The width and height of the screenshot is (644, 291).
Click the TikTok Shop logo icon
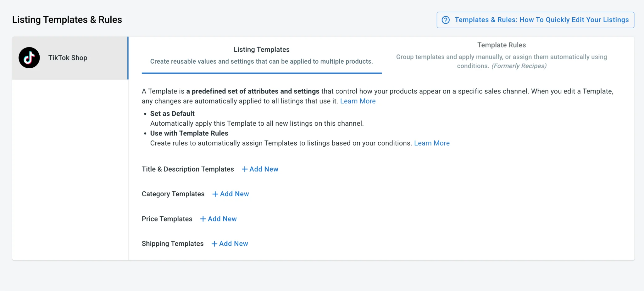click(x=29, y=58)
